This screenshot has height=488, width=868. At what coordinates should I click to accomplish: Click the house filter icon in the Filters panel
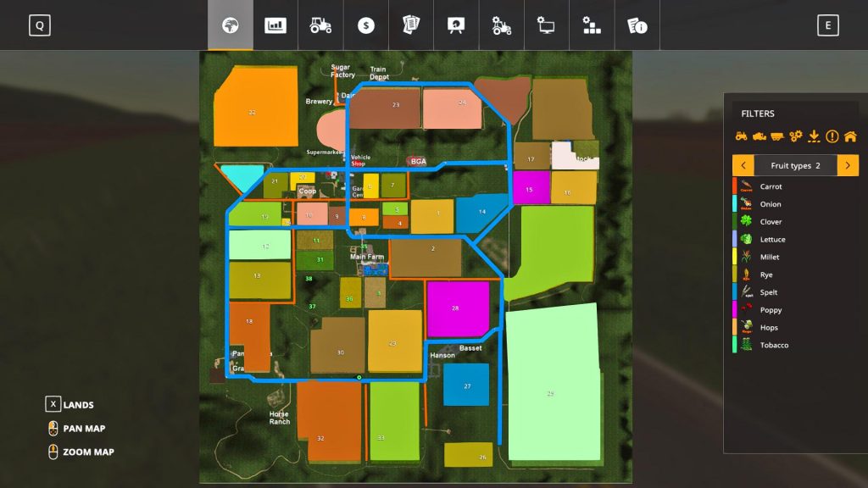tap(851, 136)
